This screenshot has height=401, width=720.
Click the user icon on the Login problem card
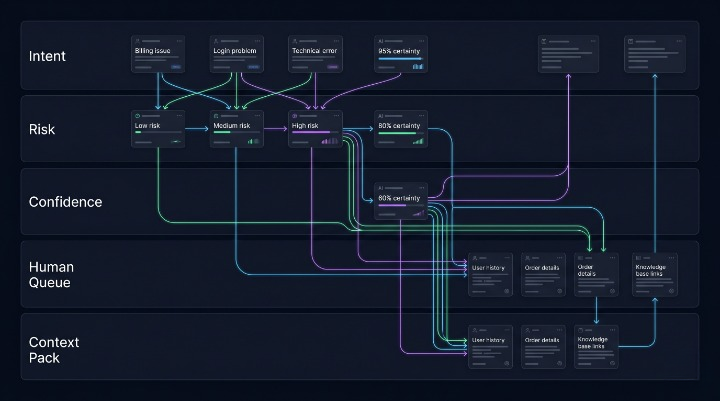coord(216,41)
